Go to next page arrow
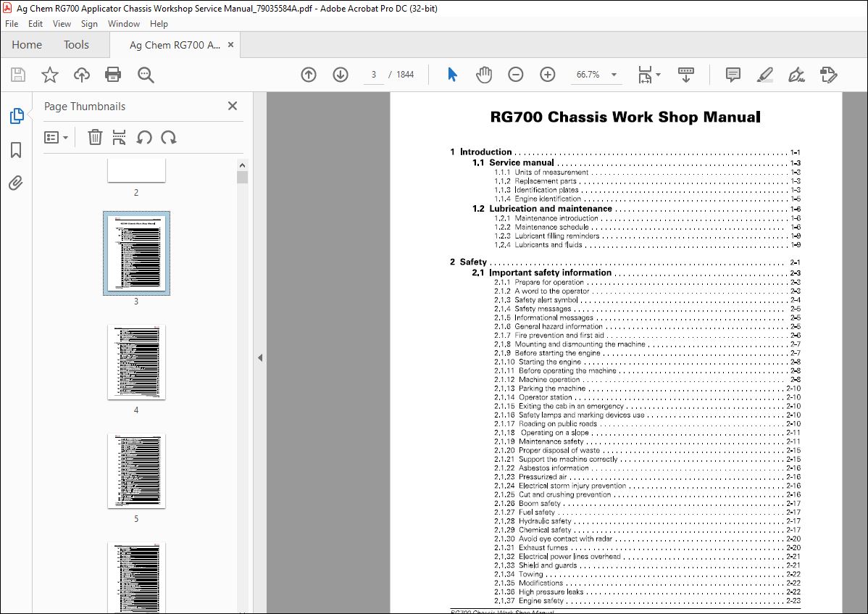Screen dimensions: 868x614 coord(341,75)
